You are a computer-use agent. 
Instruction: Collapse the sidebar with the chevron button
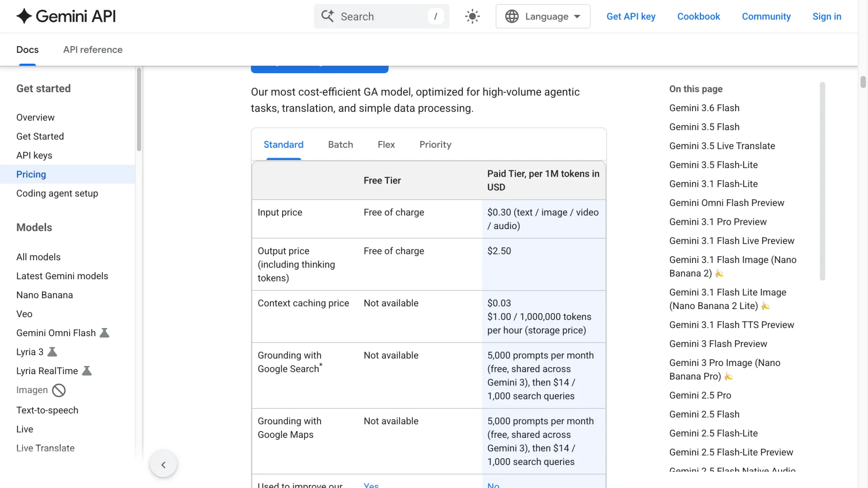click(x=163, y=465)
